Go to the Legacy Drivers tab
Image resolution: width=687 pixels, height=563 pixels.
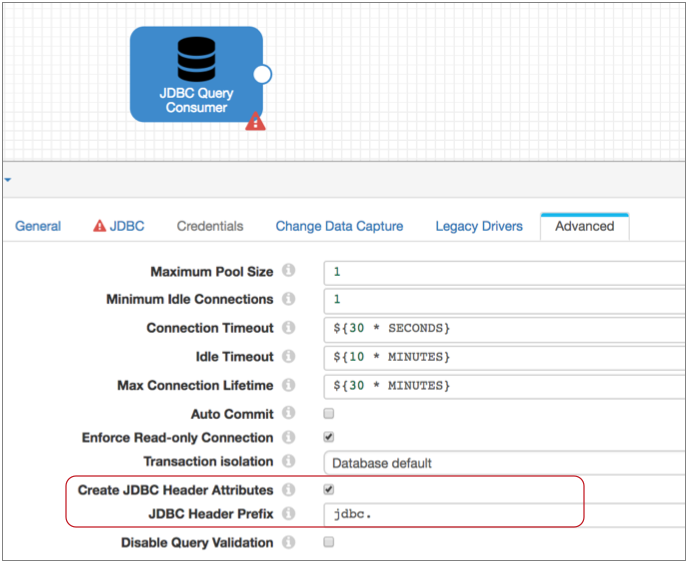click(478, 226)
